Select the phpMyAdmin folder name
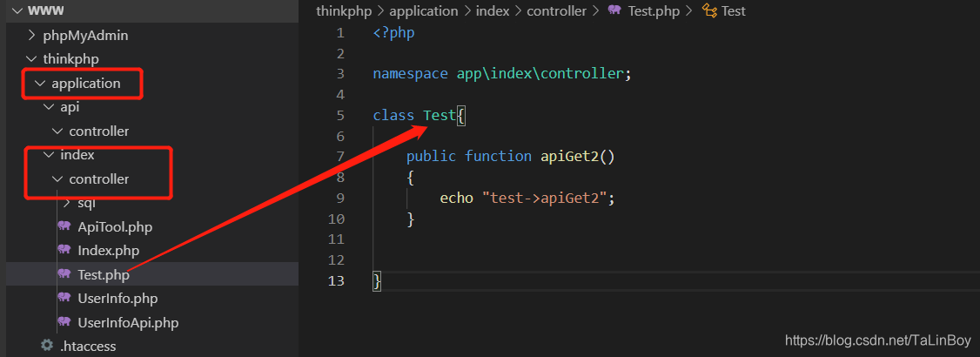Image resolution: width=980 pixels, height=357 pixels. click(x=85, y=36)
